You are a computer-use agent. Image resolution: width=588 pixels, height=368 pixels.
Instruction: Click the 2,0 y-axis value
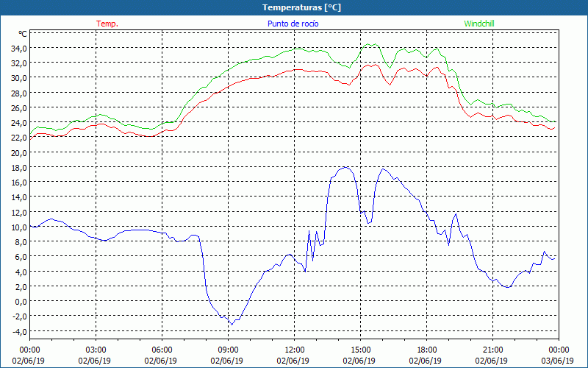tap(21, 286)
